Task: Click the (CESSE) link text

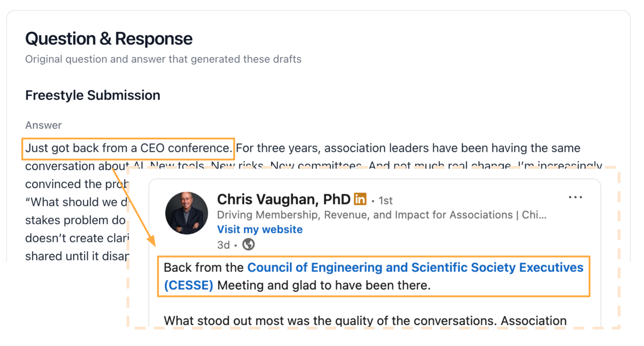Action: [x=189, y=285]
